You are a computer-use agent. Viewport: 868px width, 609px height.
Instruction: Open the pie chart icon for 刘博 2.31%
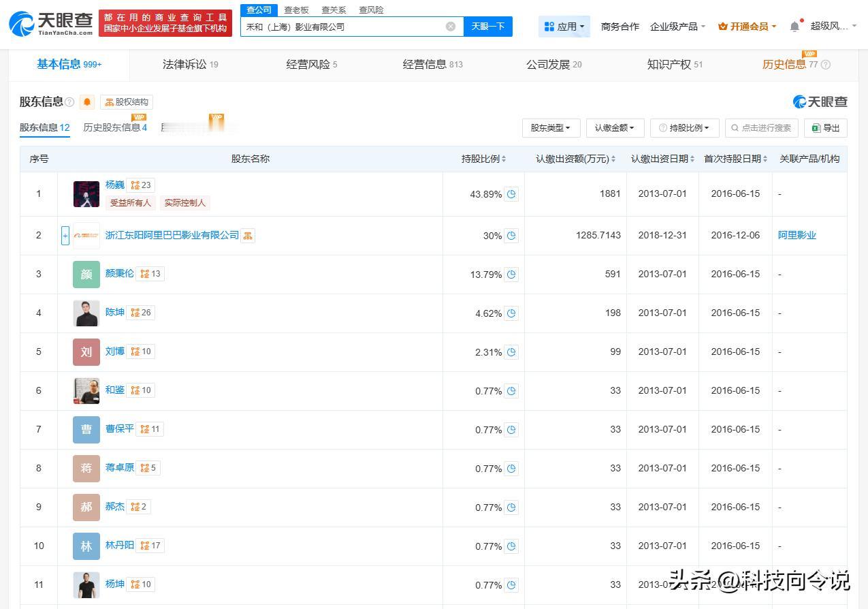511,352
